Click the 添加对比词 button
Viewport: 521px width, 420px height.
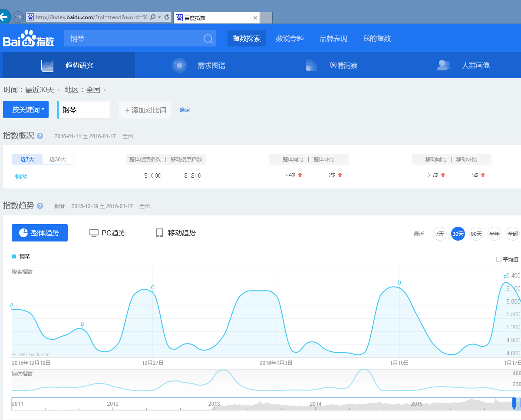144,109
